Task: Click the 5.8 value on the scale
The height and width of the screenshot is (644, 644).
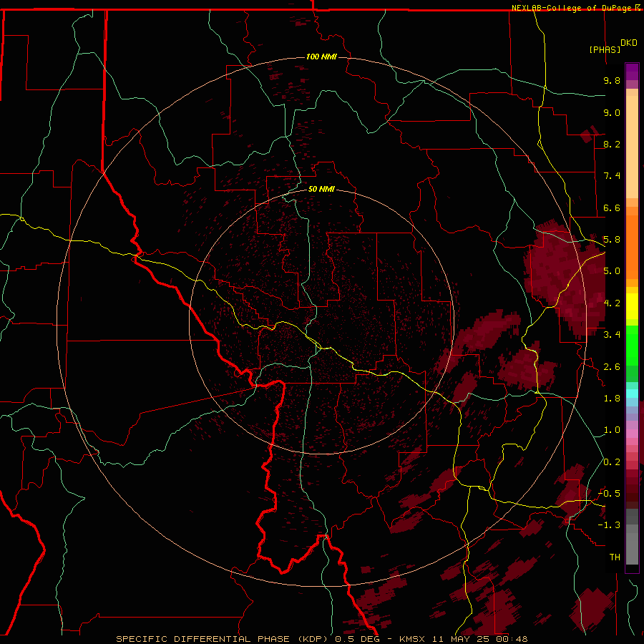Action: pos(612,240)
